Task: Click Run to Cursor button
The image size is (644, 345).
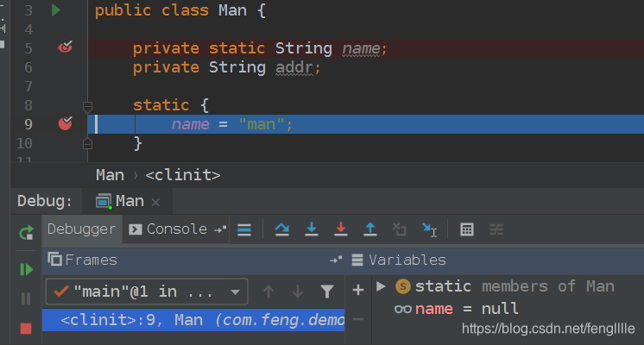Action: point(429,229)
